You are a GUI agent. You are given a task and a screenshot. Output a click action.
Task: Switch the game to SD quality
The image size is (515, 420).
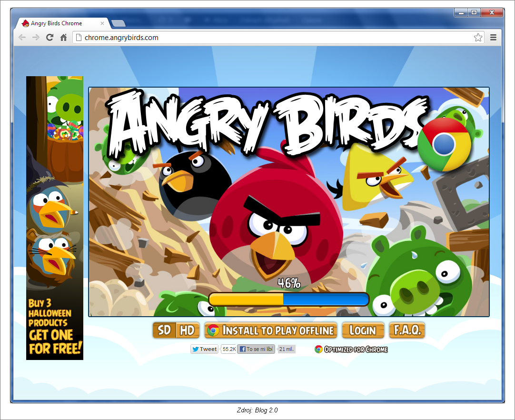click(x=164, y=330)
